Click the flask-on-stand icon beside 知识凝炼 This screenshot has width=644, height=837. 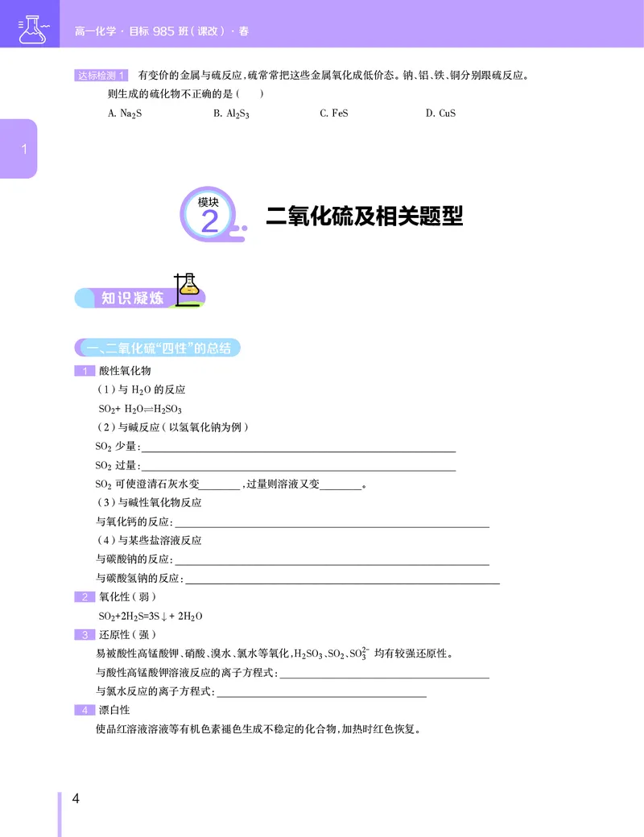tap(187, 289)
